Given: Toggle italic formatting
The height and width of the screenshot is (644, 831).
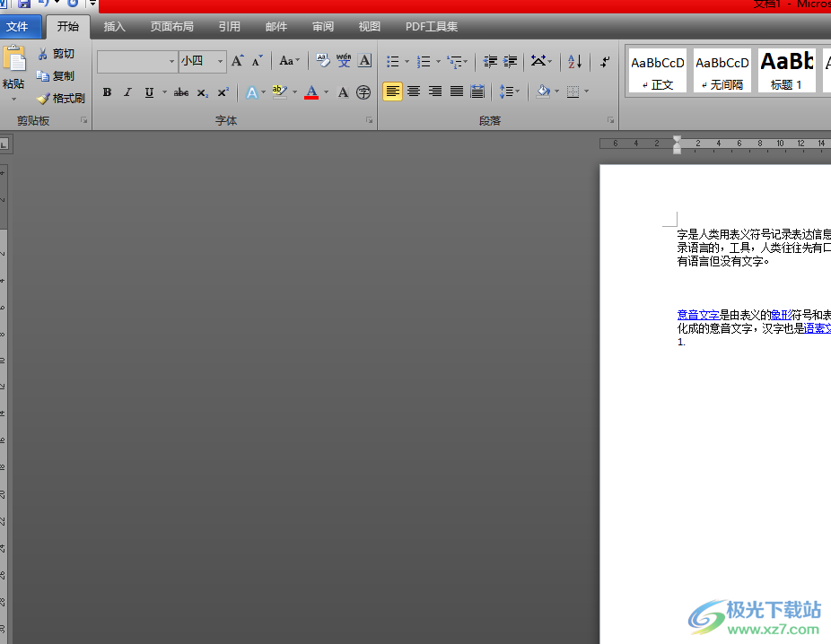Looking at the screenshot, I should [127, 92].
